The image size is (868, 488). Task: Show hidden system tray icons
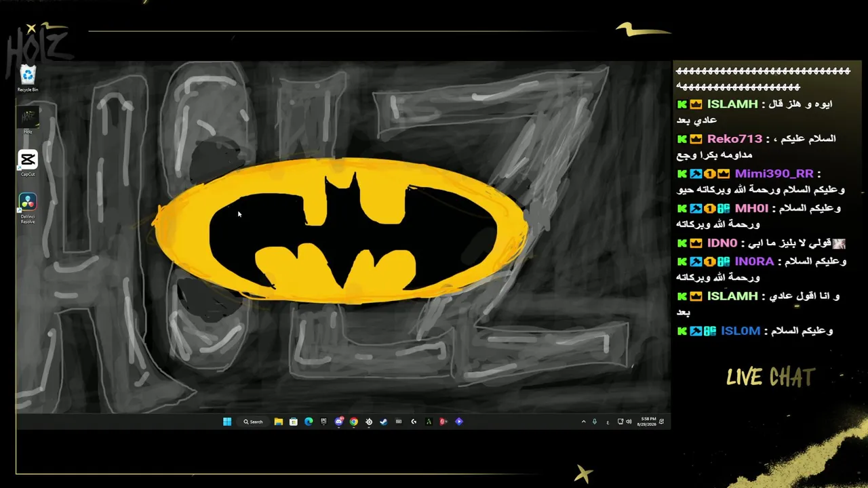[x=583, y=422]
